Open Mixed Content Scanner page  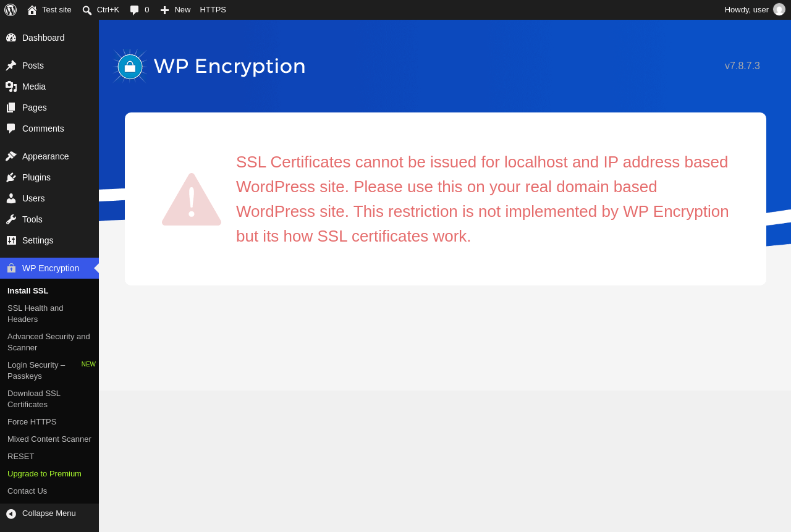(49, 439)
